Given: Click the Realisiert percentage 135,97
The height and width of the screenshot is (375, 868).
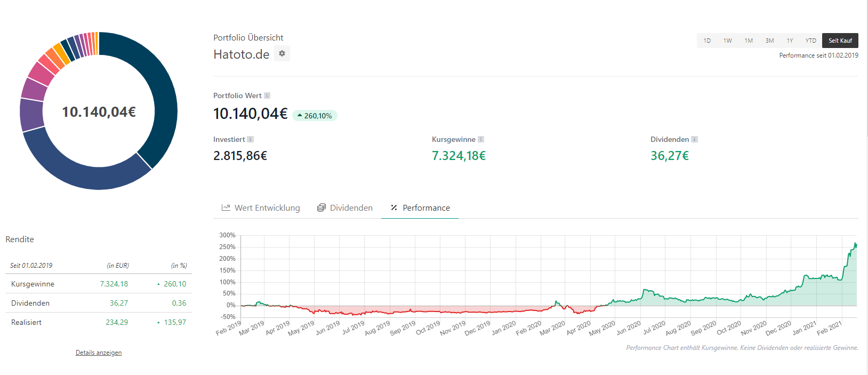Looking at the screenshot, I should (175, 322).
